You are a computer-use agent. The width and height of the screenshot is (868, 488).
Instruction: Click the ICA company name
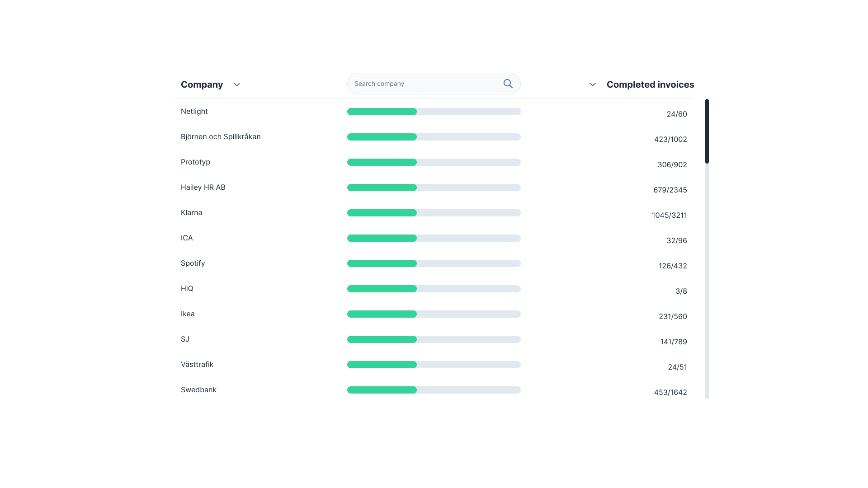coord(186,238)
